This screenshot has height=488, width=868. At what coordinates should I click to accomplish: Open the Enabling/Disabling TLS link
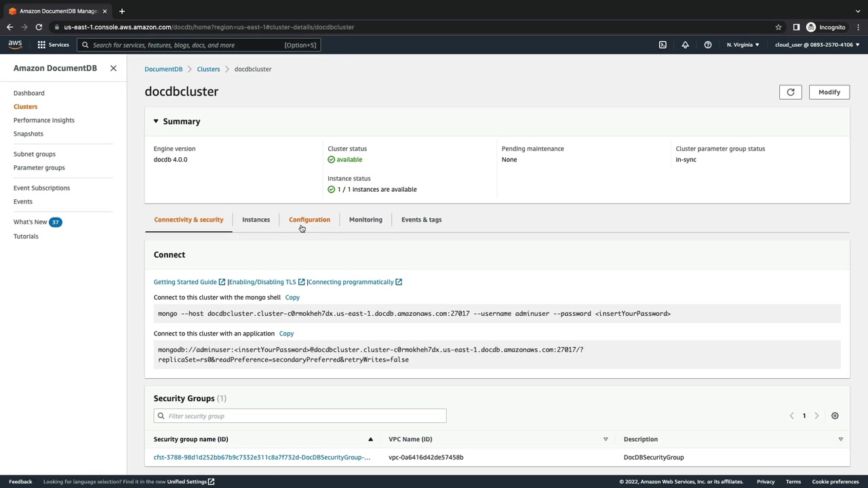tap(267, 282)
